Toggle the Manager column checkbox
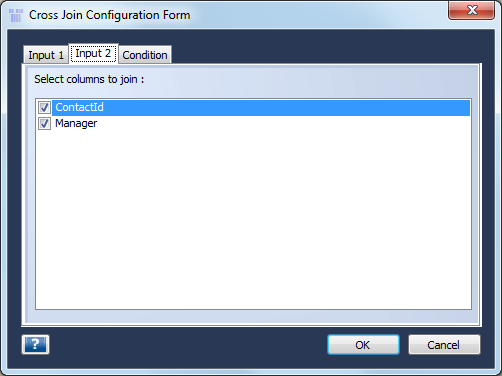 point(44,124)
